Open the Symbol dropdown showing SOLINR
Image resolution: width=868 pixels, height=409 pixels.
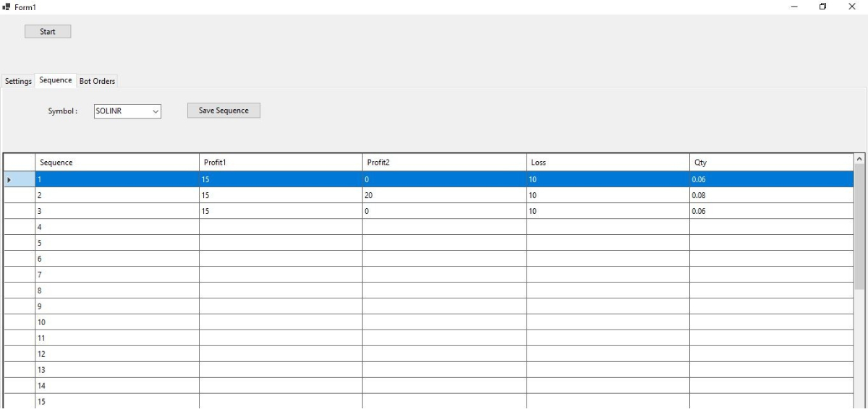tap(127, 111)
